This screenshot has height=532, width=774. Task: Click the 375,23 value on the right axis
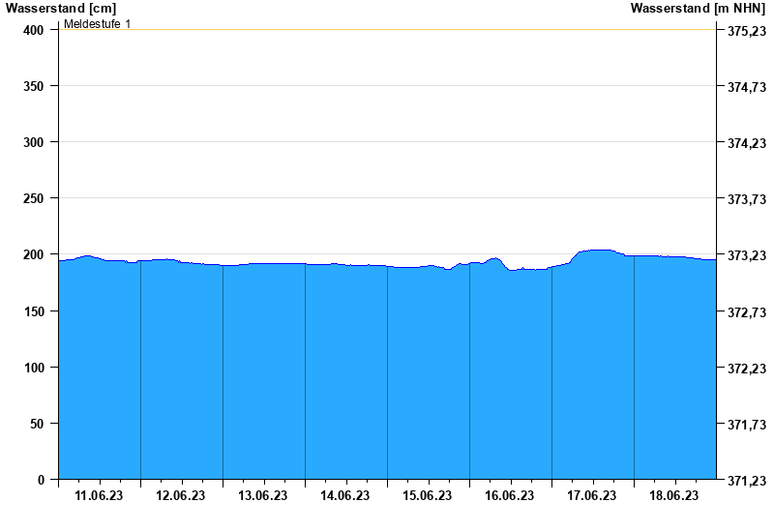click(746, 31)
